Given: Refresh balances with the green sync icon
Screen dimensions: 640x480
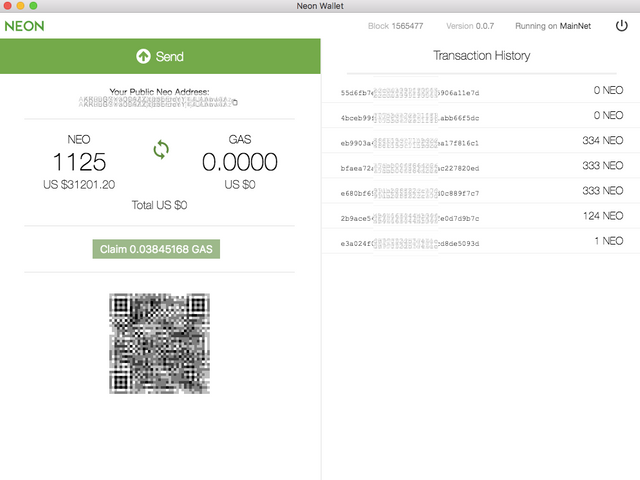Looking at the screenshot, I should pyautogui.click(x=161, y=149).
